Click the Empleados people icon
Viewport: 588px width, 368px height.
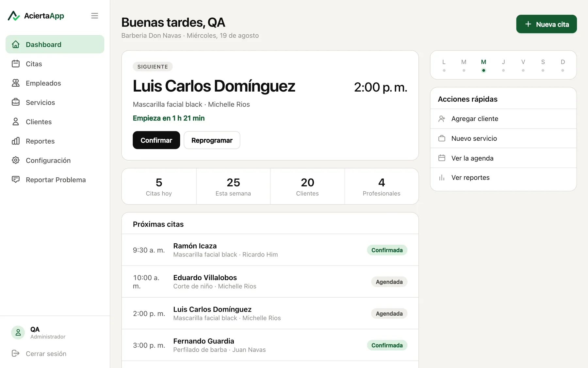(x=16, y=83)
